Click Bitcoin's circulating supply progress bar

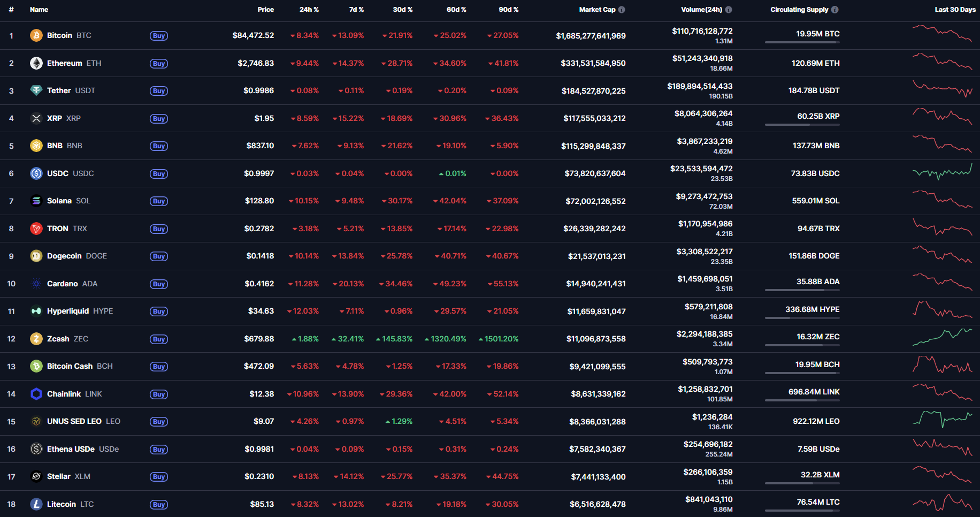pyautogui.click(x=802, y=42)
